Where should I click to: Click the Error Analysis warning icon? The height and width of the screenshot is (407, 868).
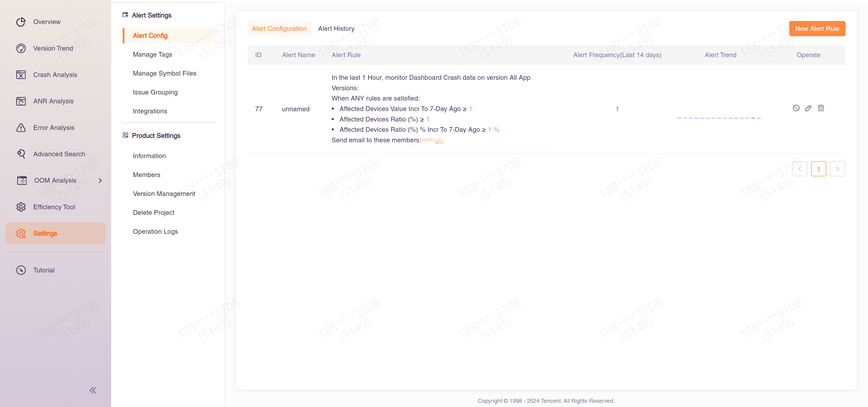[21, 128]
